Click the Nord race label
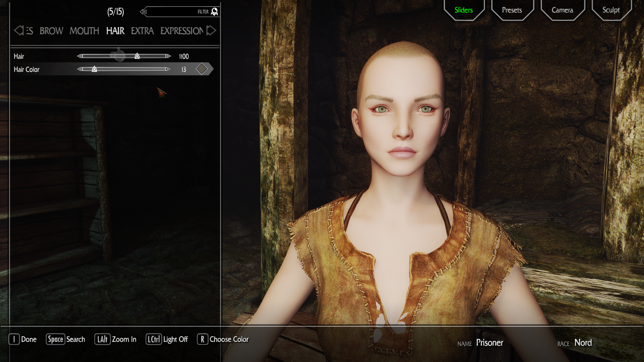 pos(583,343)
